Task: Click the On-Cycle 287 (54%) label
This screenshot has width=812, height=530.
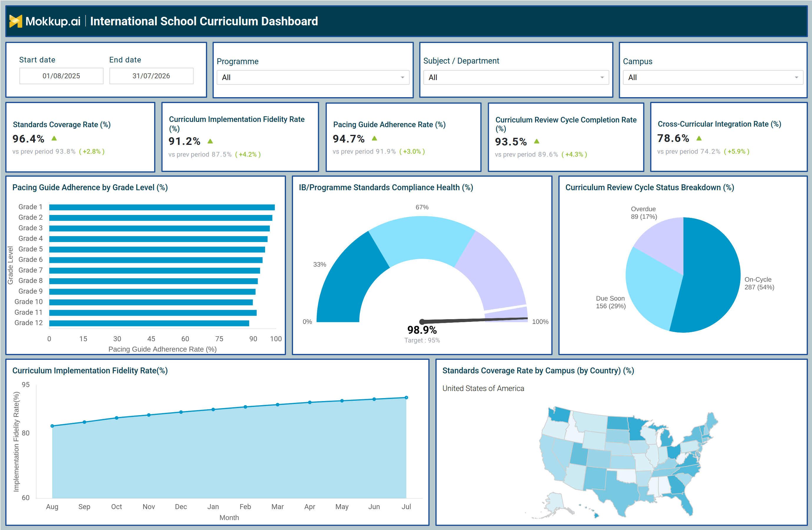Action: point(759,284)
